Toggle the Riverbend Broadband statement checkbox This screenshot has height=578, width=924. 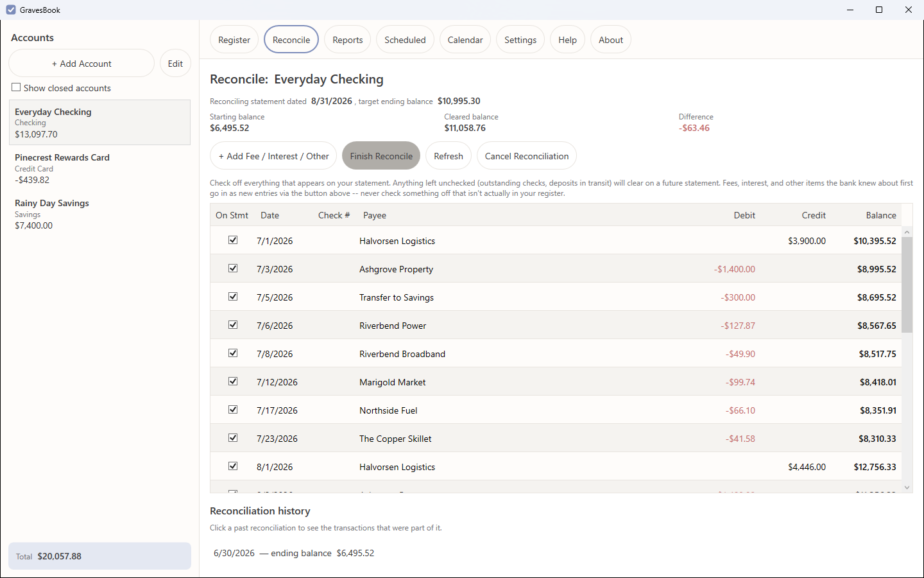(x=233, y=353)
